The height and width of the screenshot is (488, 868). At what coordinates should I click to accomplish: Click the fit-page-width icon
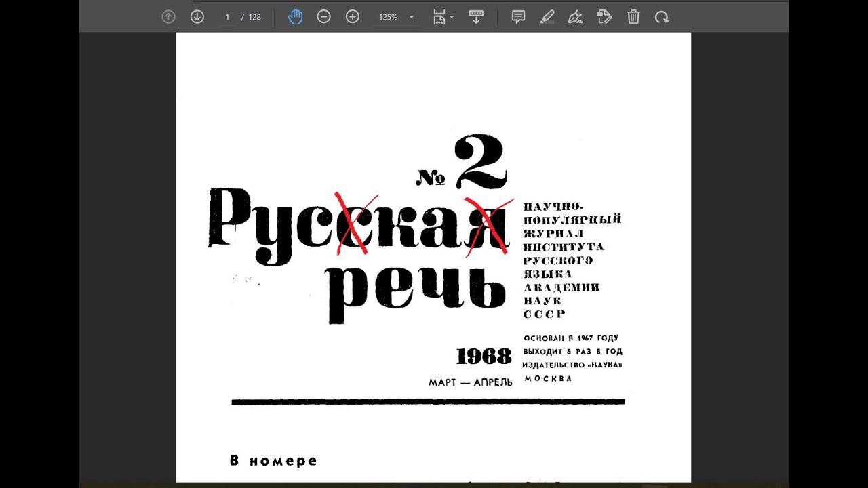[439, 17]
